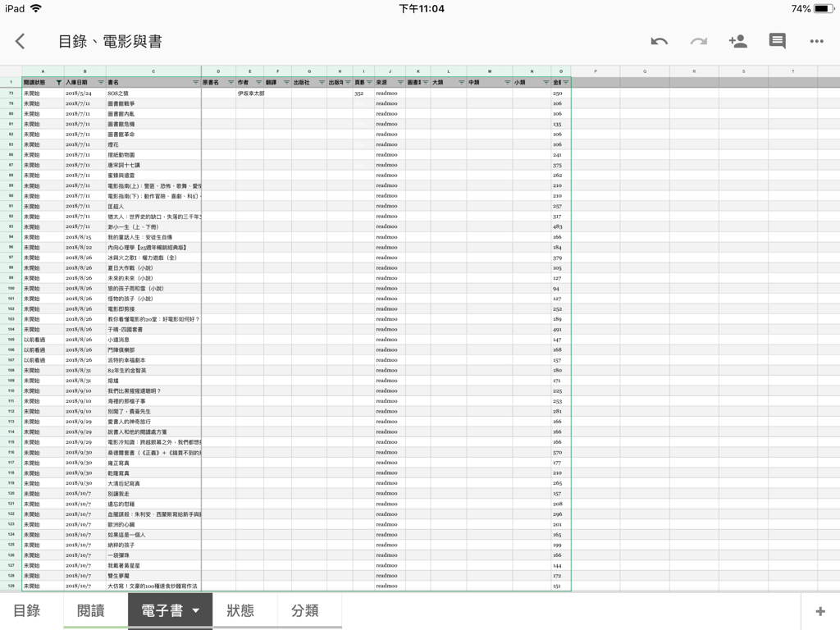Select the 煙花 title cell
The image size is (840, 630).
click(x=153, y=144)
